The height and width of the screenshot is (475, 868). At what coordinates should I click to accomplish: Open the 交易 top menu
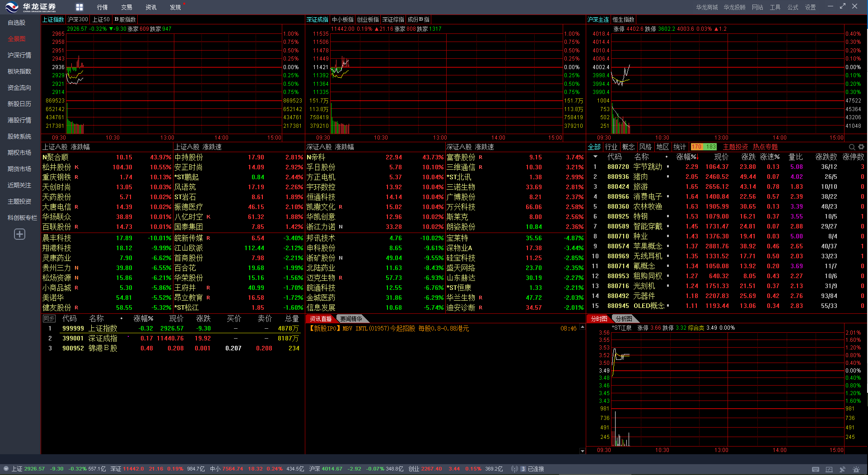(126, 7)
